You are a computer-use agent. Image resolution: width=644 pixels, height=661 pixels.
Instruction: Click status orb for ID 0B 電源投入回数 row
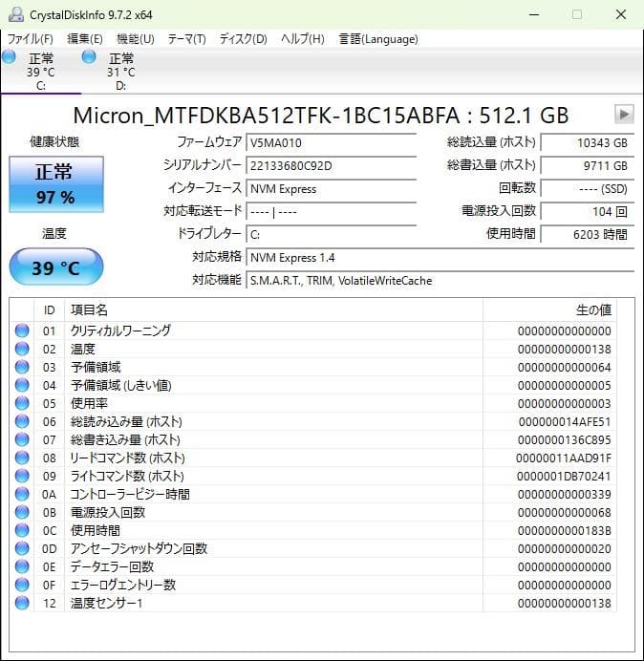click(x=22, y=512)
